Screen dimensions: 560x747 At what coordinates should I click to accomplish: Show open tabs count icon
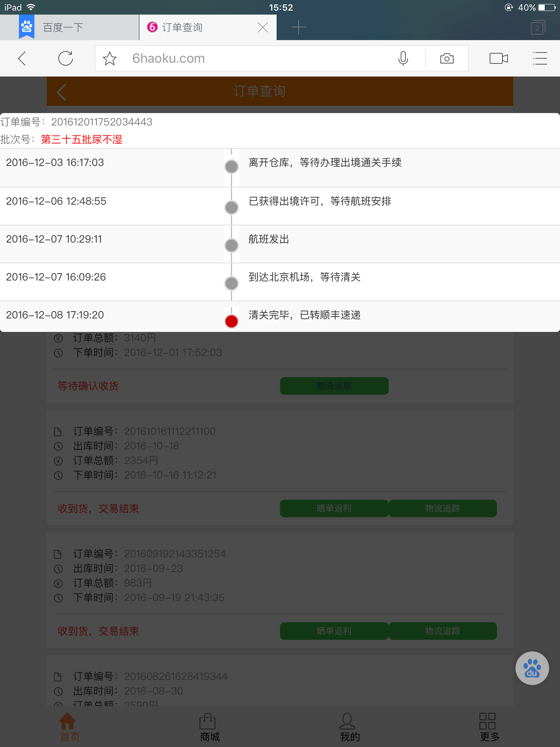coord(538,28)
